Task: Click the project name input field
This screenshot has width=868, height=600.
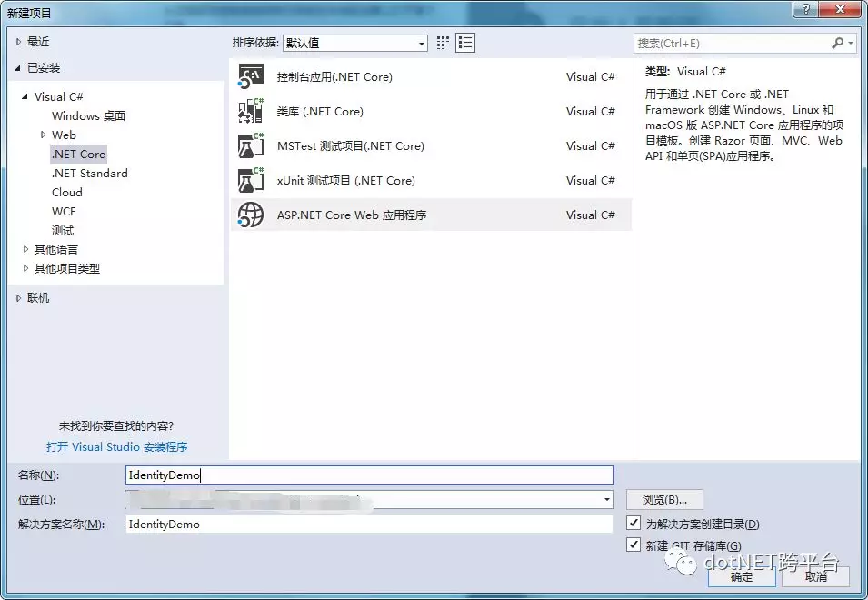Action: [x=368, y=475]
